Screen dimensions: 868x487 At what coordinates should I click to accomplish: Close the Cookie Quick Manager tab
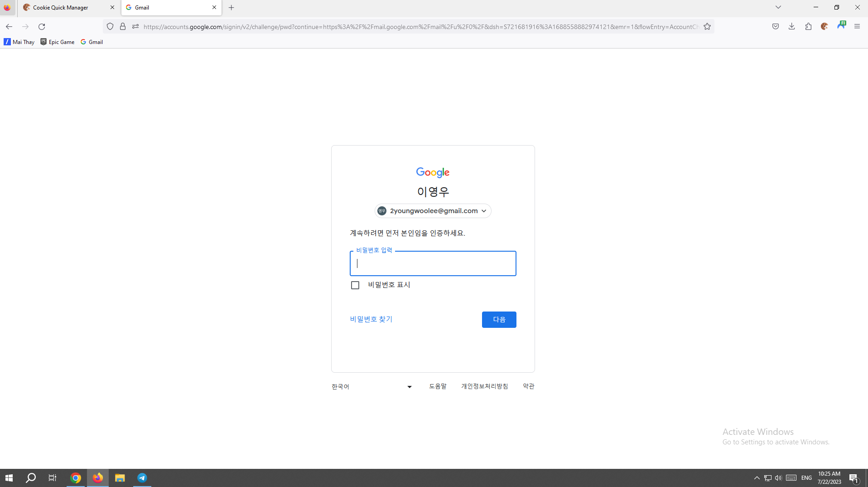[x=112, y=7]
